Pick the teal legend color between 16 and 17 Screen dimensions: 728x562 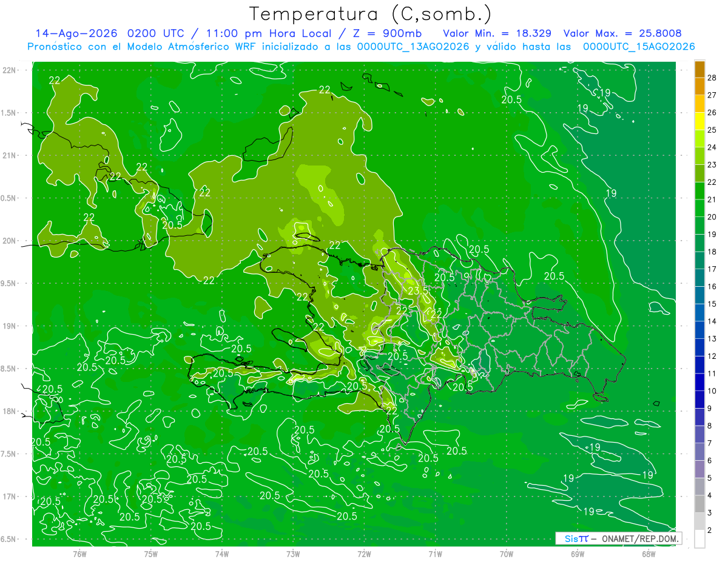click(x=699, y=278)
